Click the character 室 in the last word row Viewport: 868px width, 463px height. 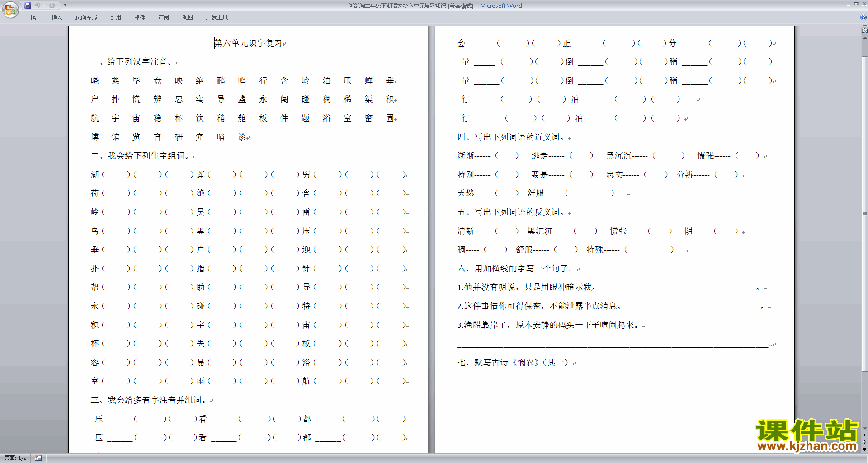coord(94,381)
